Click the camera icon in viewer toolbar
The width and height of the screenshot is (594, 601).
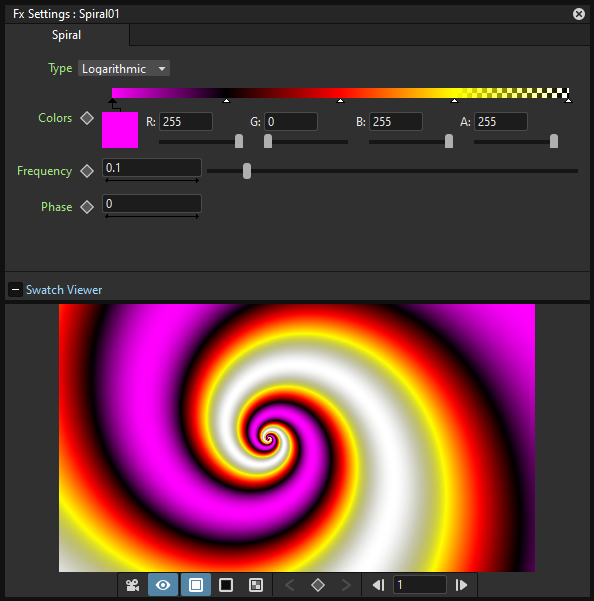coord(133,585)
